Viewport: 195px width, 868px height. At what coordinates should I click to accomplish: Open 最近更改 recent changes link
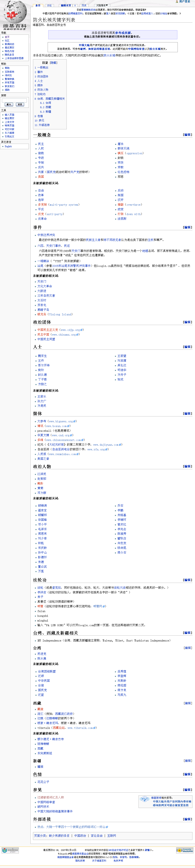coord(9,47)
